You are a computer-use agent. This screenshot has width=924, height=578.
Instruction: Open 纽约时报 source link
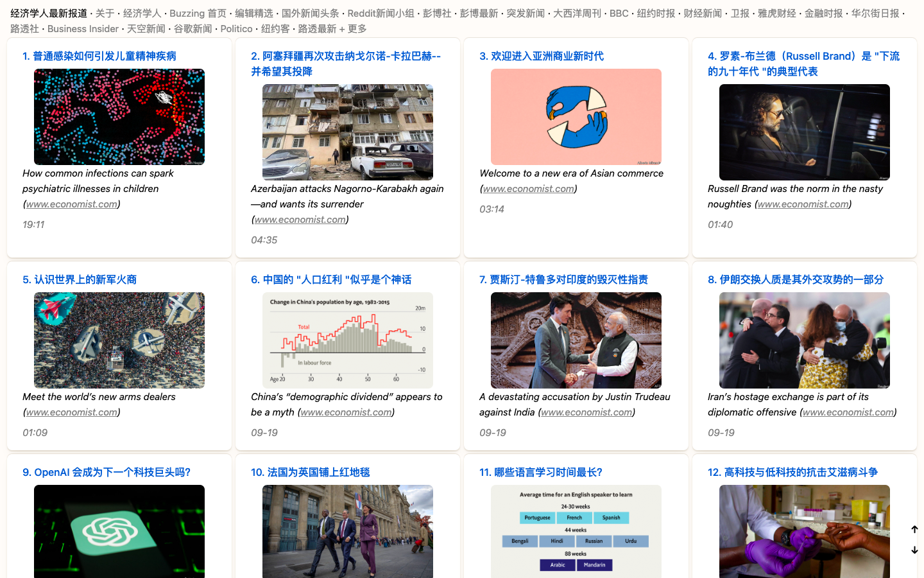coord(656,13)
